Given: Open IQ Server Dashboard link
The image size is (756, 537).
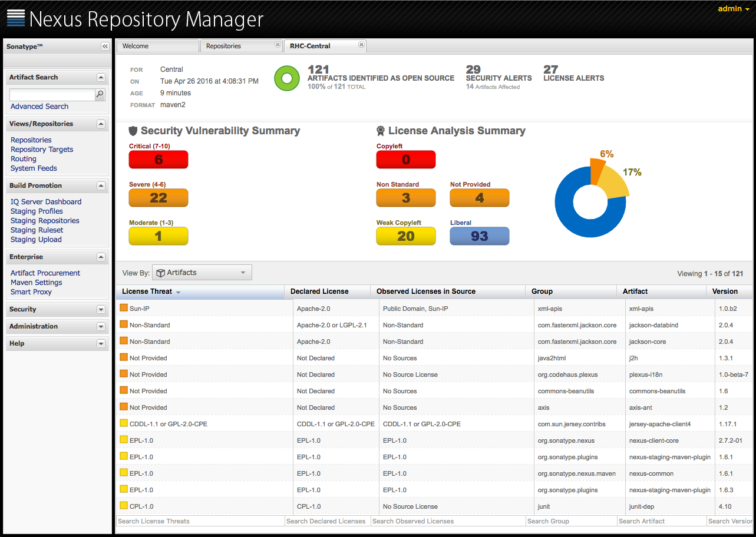Looking at the screenshot, I should 46,202.
